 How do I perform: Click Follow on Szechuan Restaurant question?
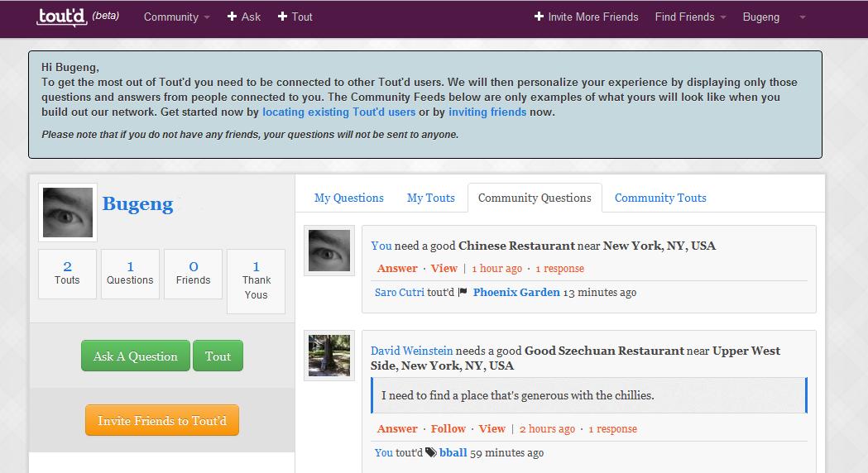[x=448, y=428]
